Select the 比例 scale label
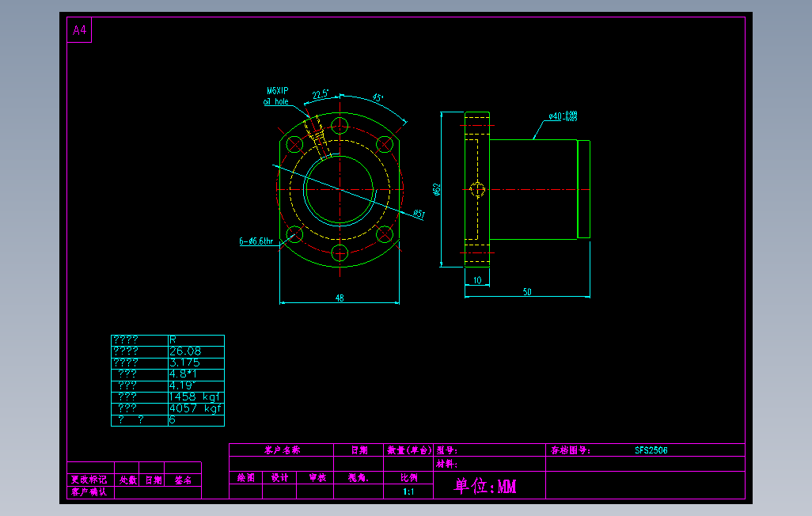This screenshot has width=812, height=516. 408,477
